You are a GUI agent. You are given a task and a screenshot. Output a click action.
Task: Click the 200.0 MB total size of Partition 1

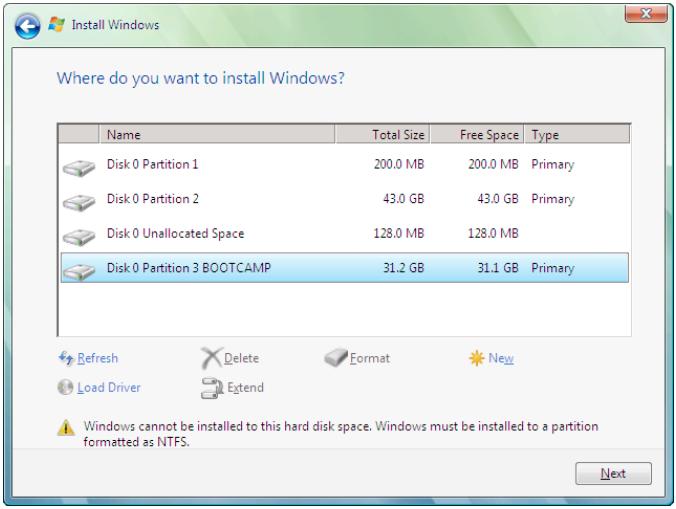pyautogui.click(x=399, y=164)
